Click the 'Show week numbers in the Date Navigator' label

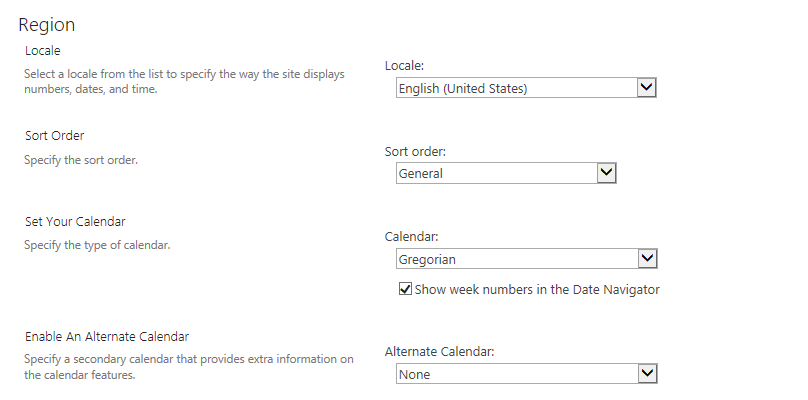(x=537, y=290)
